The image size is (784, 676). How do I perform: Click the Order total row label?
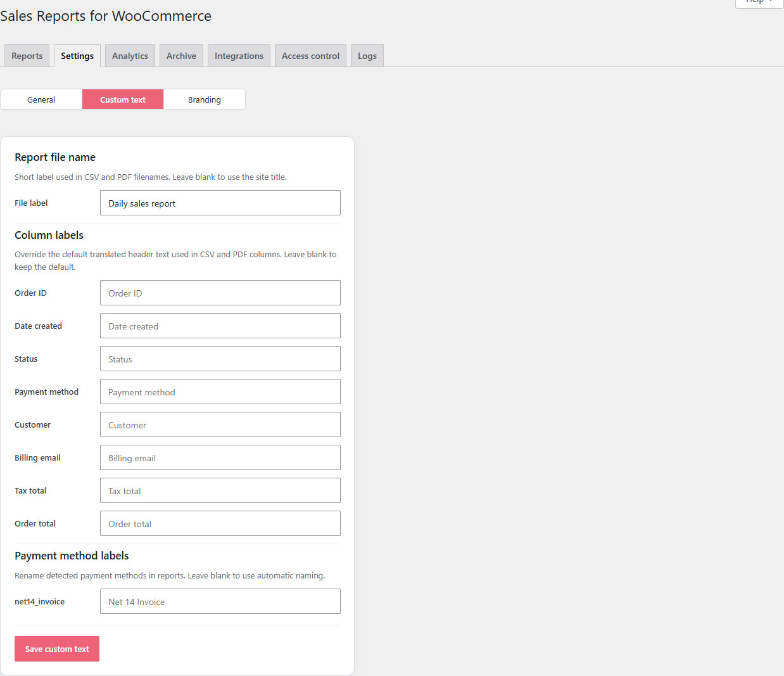tap(35, 523)
